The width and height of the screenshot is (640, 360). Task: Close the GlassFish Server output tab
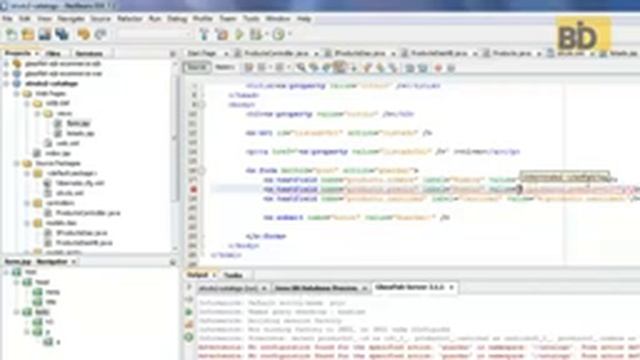[451, 288]
